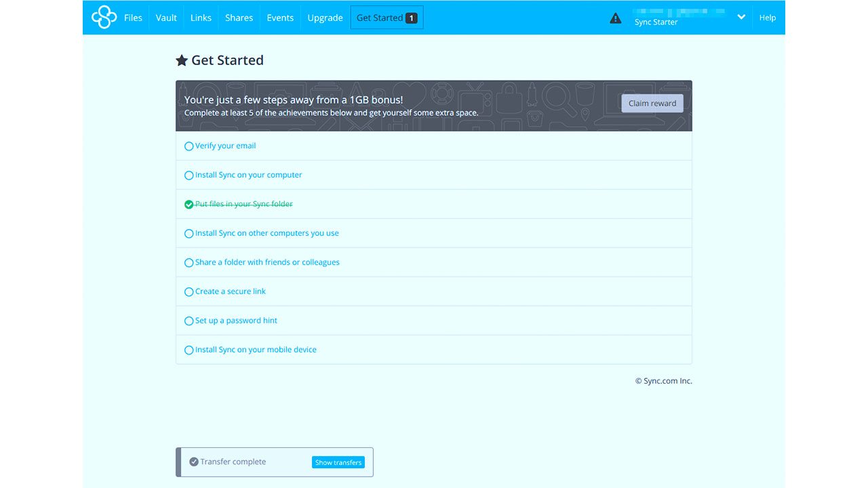The height and width of the screenshot is (488, 868).
Task: Click circle next to Set up a password hint
Action: point(189,321)
